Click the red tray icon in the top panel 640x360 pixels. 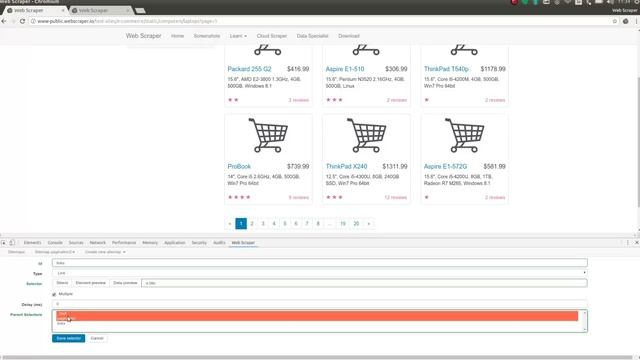coord(514,2)
